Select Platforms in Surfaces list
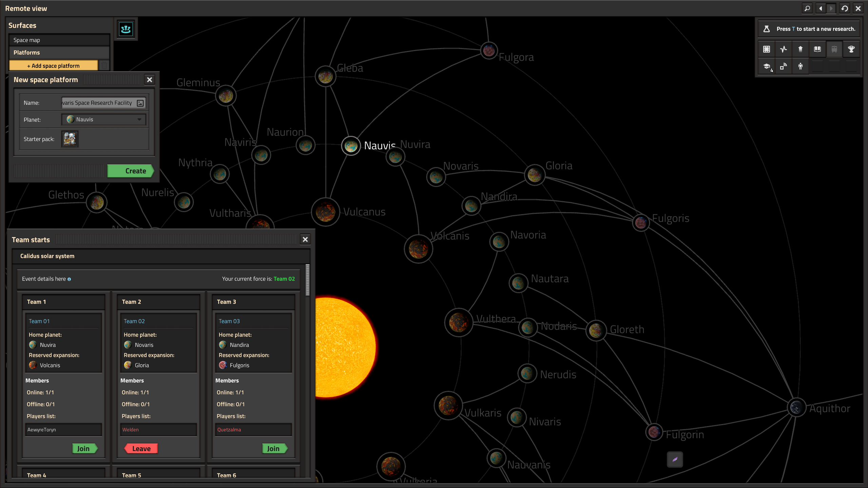This screenshot has width=868, height=488. tap(59, 53)
